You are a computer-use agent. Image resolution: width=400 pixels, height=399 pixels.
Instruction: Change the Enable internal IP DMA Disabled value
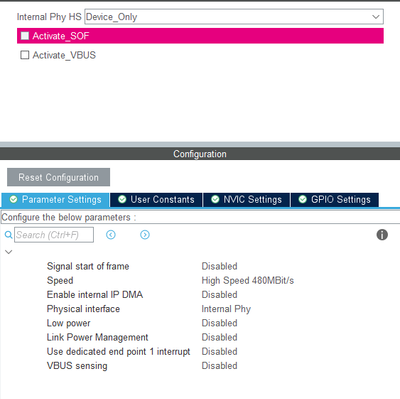point(219,295)
